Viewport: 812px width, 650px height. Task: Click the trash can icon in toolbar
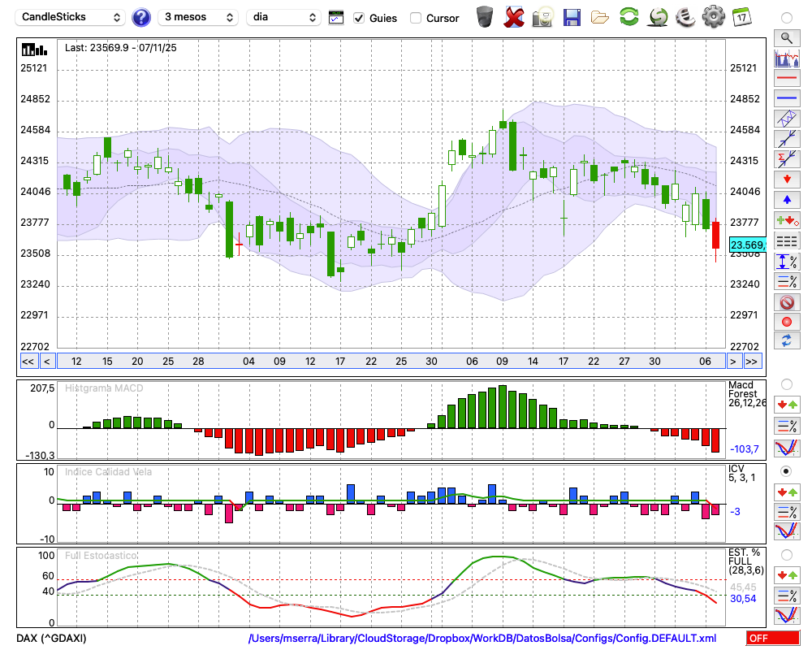click(485, 17)
